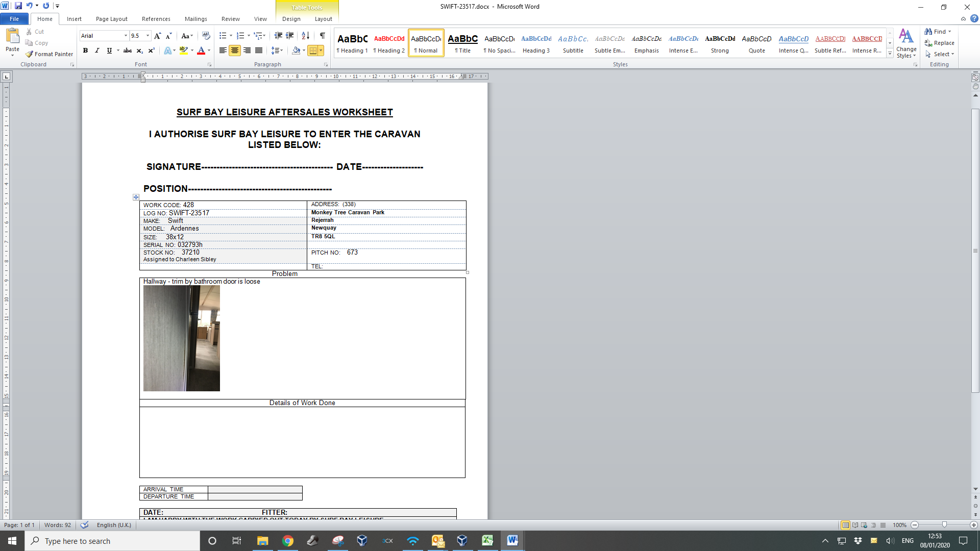Toggle Italic formatting
Screen dimensions: 980x551
tap(97, 51)
